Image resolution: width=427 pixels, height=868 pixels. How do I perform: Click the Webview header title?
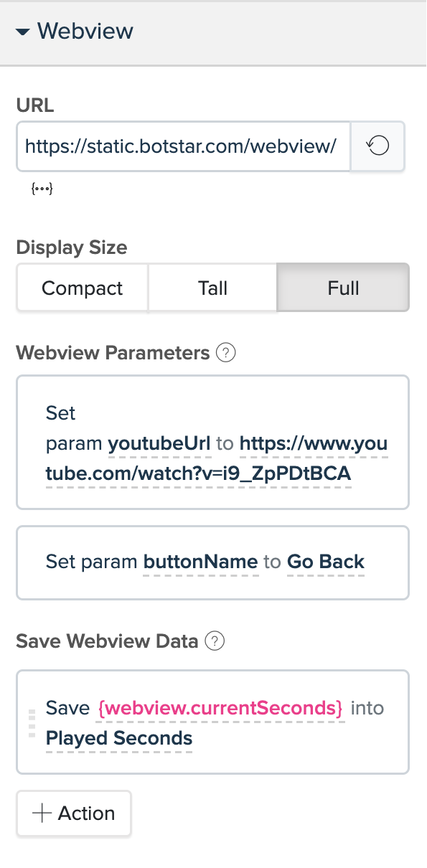tap(85, 32)
